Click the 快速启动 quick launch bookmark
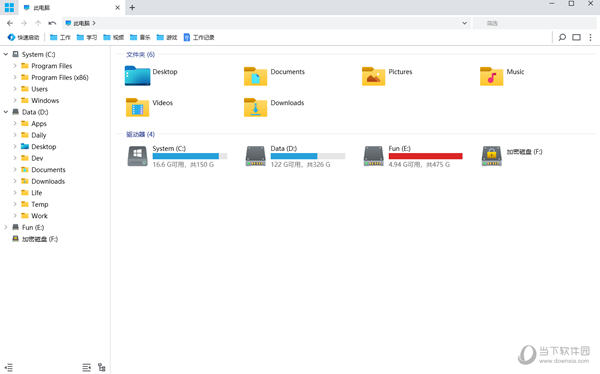Viewport: 600px width, 374px height. (x=23, y=37)
